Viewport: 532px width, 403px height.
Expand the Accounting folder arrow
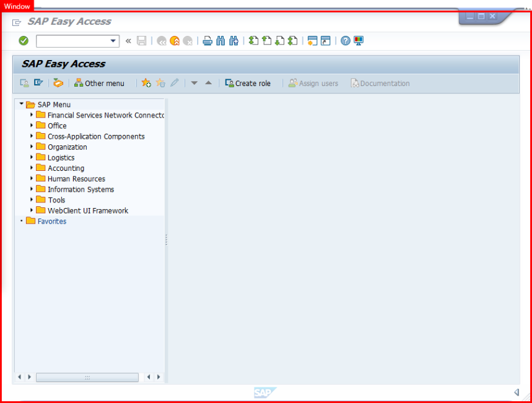[x=32, y=168]
